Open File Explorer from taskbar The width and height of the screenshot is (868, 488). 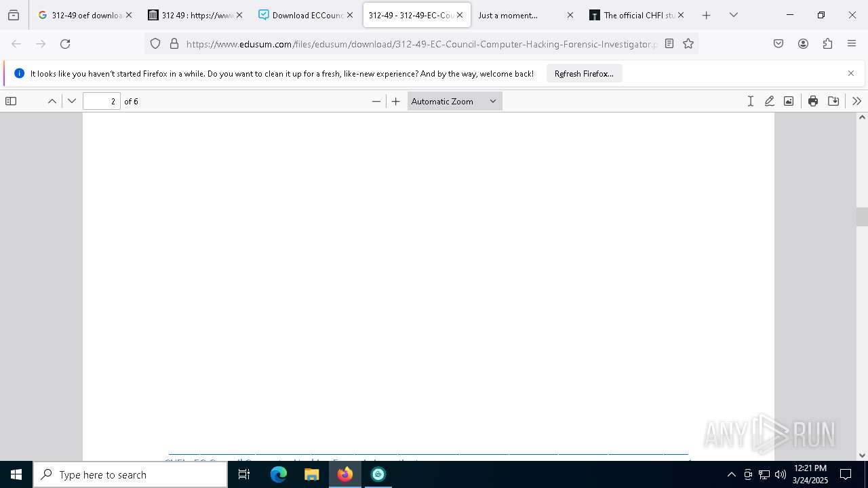[x=312, y=474]
